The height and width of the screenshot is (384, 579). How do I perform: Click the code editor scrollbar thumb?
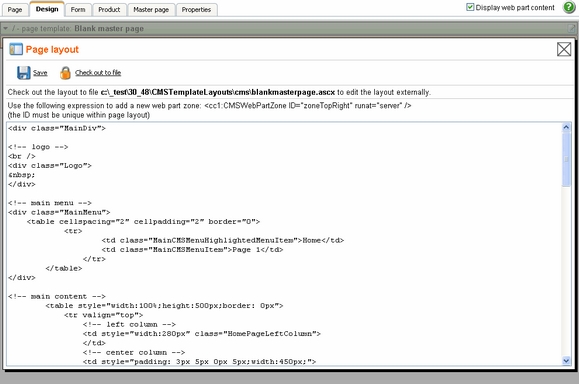click(x=566, y=160)
